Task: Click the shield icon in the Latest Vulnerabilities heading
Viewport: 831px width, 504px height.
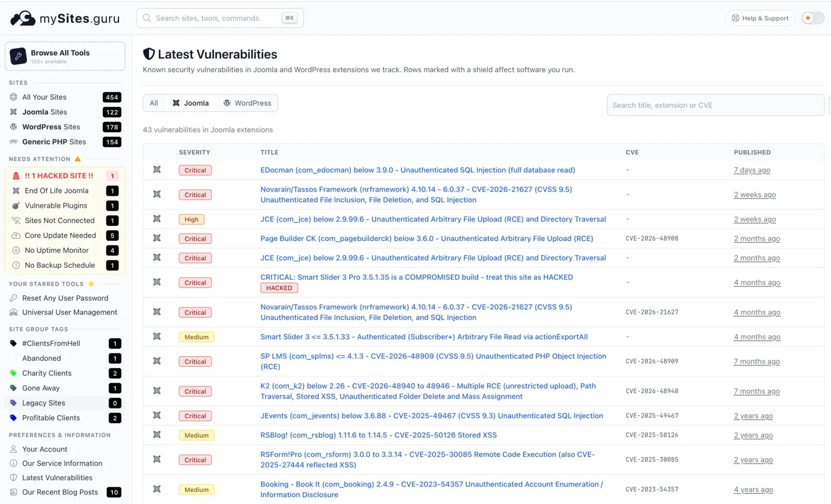Action: [149, 54]
